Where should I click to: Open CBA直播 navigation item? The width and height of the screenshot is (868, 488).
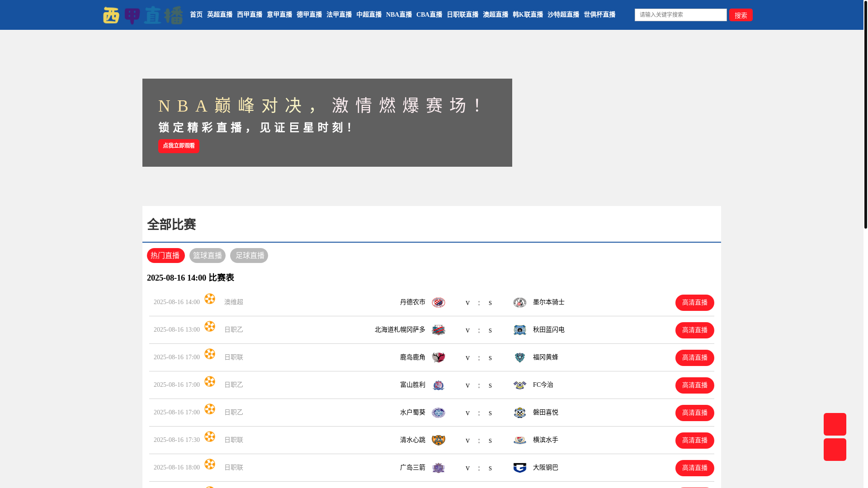point(429,14)
